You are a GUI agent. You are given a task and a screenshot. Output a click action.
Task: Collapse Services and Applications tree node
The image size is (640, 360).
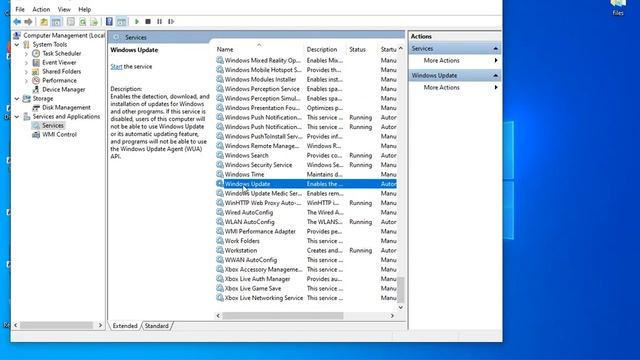pos(17,116)
